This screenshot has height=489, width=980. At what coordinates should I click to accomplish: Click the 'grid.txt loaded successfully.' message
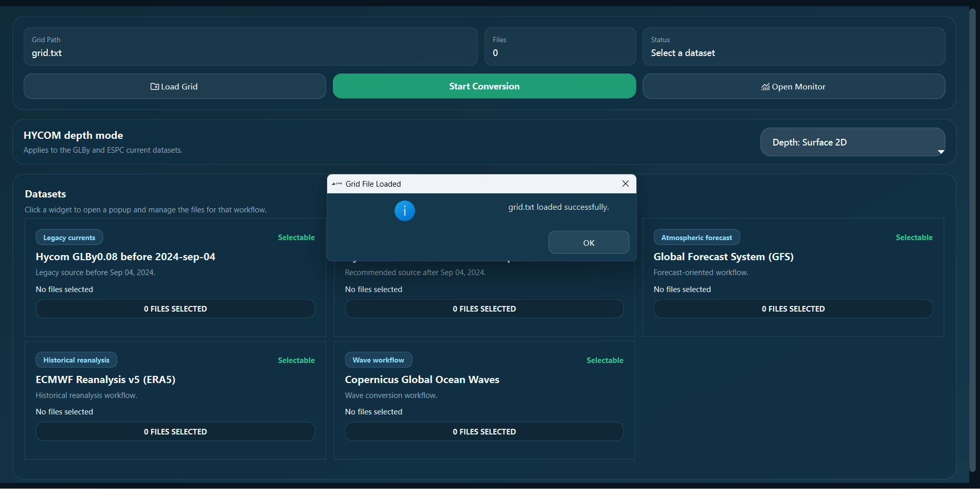tap(559, 207)
